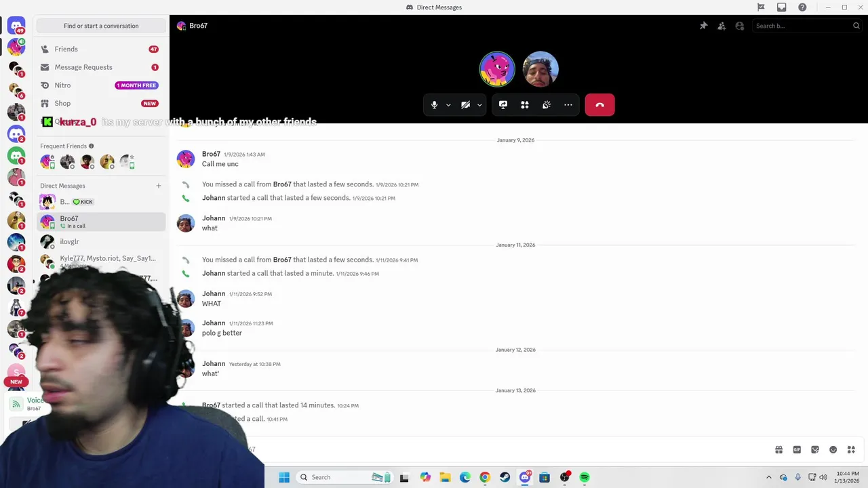Launch Google Chrome from taskbar
Viewport: 868px width, 488px height.
pos(485,477)
